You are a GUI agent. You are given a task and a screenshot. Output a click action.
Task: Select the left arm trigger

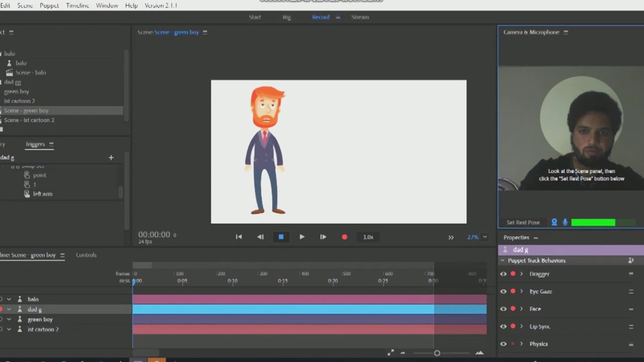coord(42,194)
